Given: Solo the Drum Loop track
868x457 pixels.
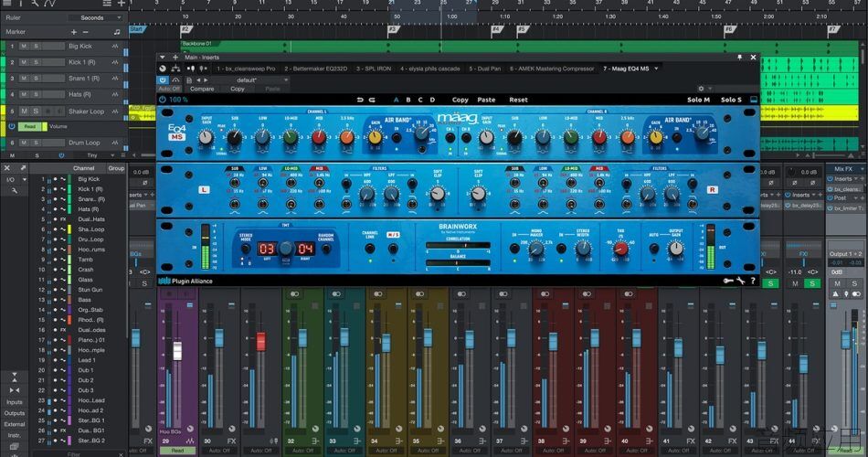Looking at the screenshot, I should tap(36, 143).
